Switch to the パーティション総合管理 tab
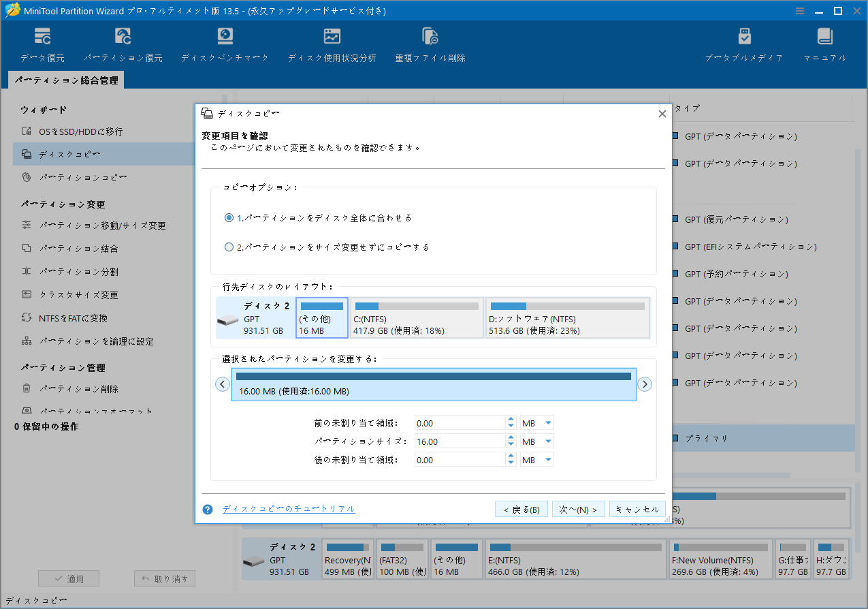The width and height of the screenshot is (868, 609). click(x=65, y=80)
